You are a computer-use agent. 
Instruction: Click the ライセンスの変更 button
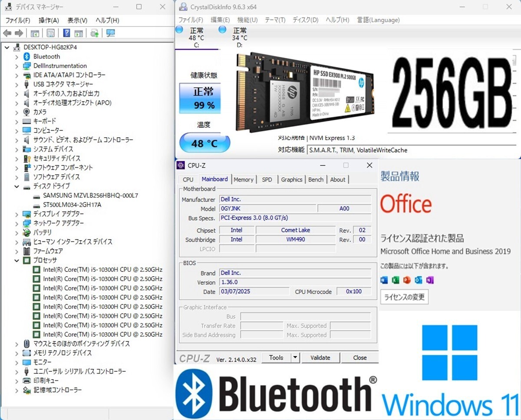(405, 297)
